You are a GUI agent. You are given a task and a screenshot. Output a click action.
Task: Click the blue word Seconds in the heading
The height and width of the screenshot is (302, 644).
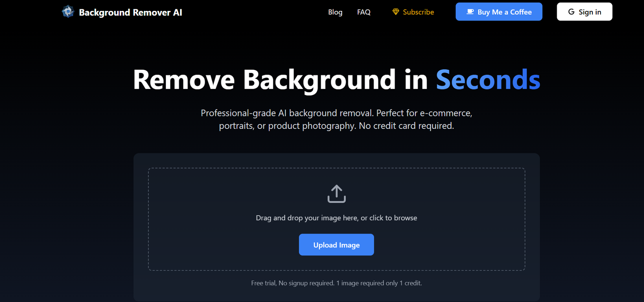(488, 80)
